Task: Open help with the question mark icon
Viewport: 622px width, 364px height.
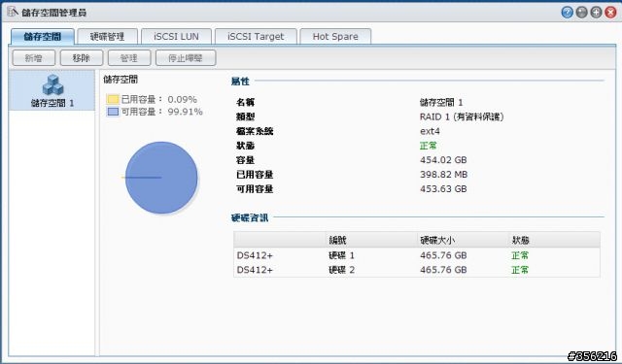Action: (x=568, y=13)
